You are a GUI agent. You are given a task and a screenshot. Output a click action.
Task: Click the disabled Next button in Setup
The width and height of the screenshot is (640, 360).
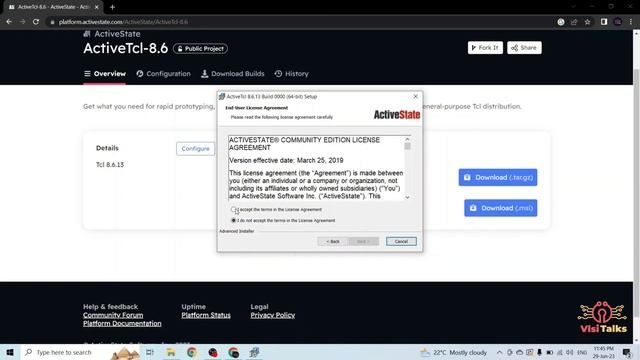[363, 241]
